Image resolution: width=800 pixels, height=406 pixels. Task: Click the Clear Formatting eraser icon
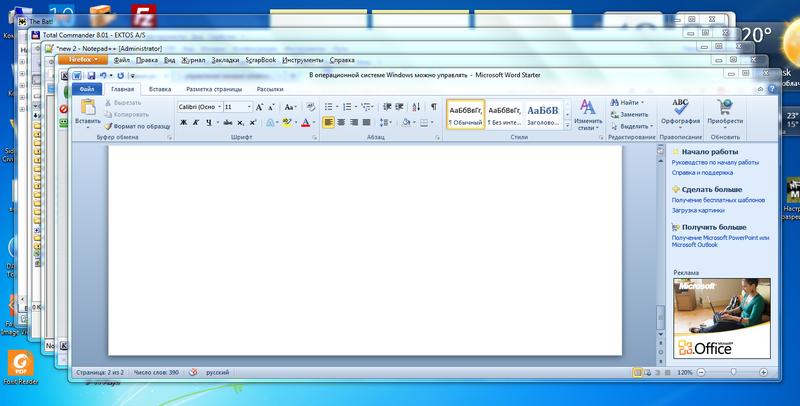(310, 107)
